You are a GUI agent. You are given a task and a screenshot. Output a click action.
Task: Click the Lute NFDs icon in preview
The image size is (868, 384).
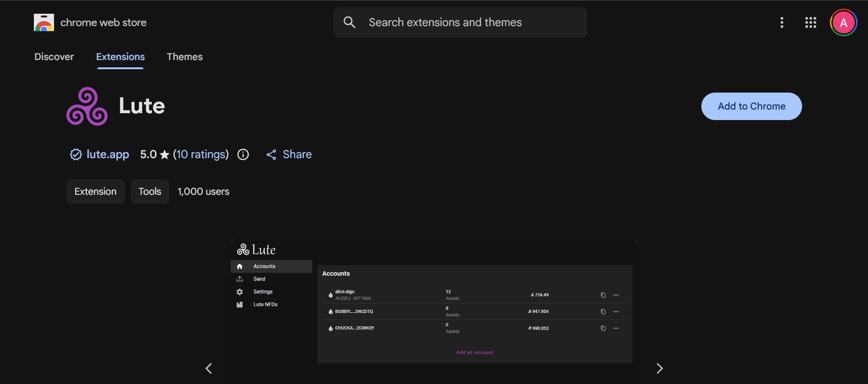(239, 305)
